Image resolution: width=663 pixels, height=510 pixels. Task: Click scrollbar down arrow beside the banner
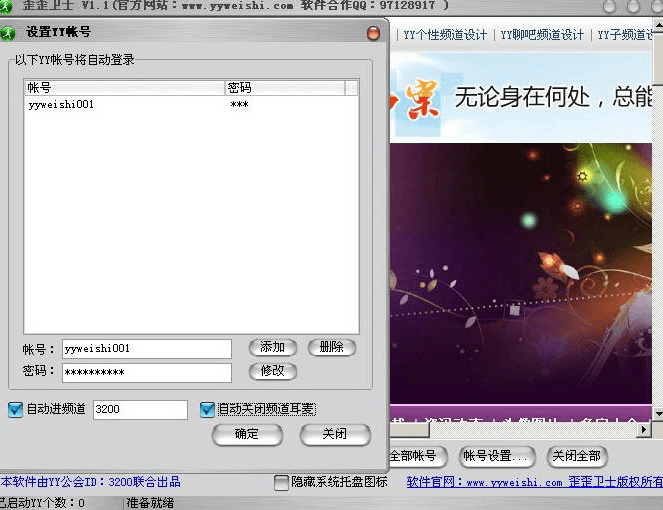pyautogui.click(x=657, y=413)
